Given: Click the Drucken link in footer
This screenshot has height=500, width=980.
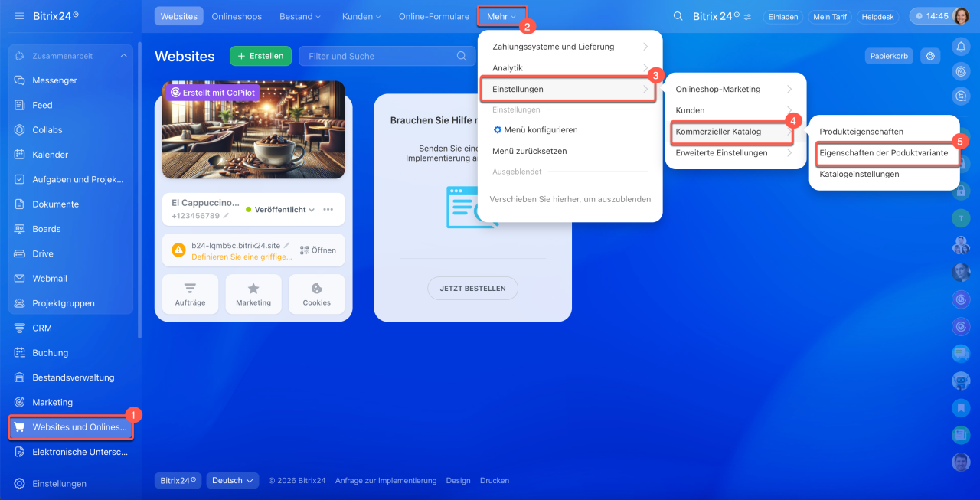Looking at the screenshot, I should coord(495,481).
